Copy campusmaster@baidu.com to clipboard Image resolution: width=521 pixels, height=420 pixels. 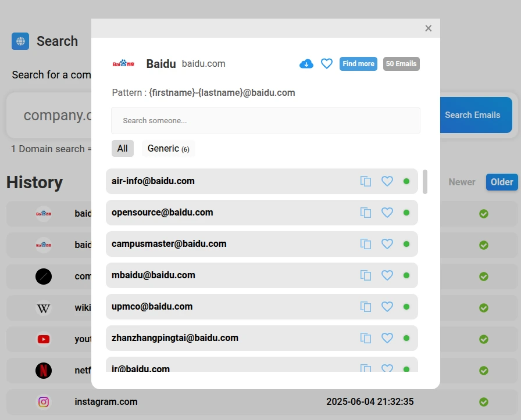(x=366, y=244)
